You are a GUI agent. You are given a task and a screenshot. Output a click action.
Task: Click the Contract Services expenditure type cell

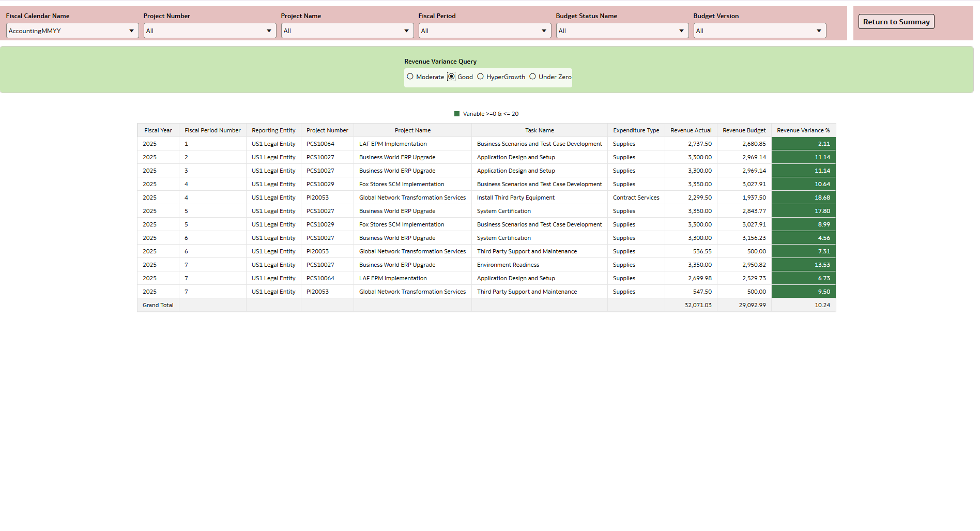click(636, 198)
